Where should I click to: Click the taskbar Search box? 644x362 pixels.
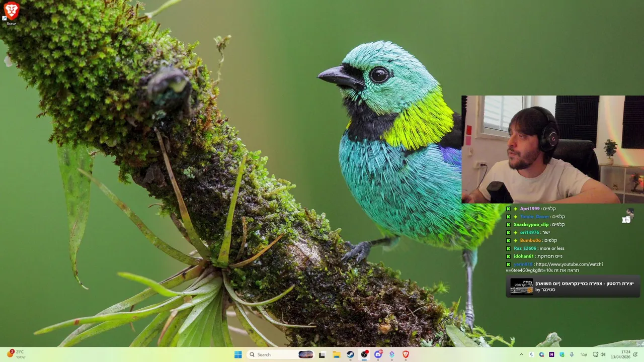tap(281, 354)
